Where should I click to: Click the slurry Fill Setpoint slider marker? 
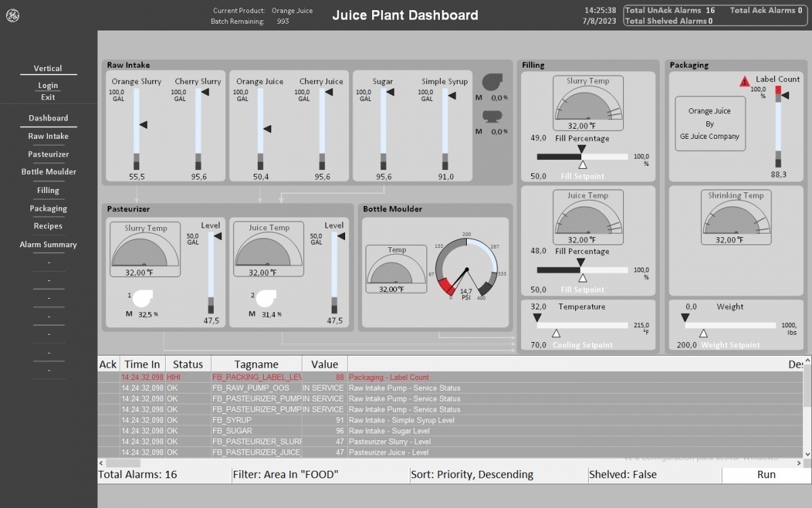coord(583,165)
